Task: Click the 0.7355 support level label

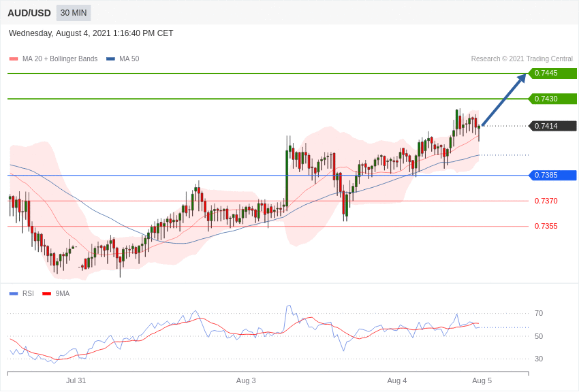Action: 546,226
